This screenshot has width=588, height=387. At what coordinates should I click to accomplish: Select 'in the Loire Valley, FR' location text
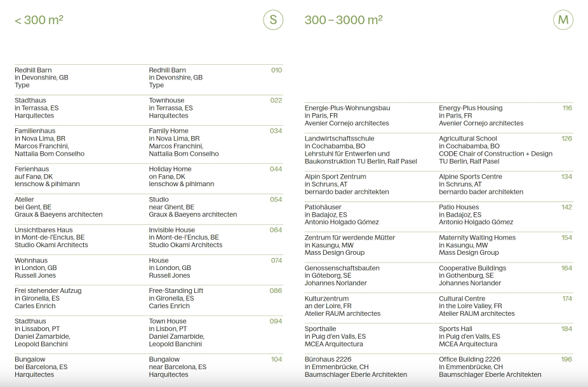click(470, 306)
